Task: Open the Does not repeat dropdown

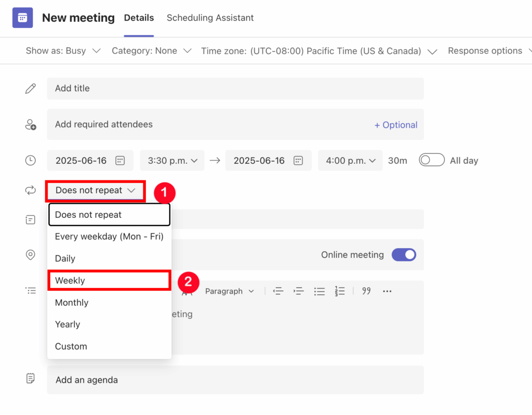Action: [x=95, y=190]
